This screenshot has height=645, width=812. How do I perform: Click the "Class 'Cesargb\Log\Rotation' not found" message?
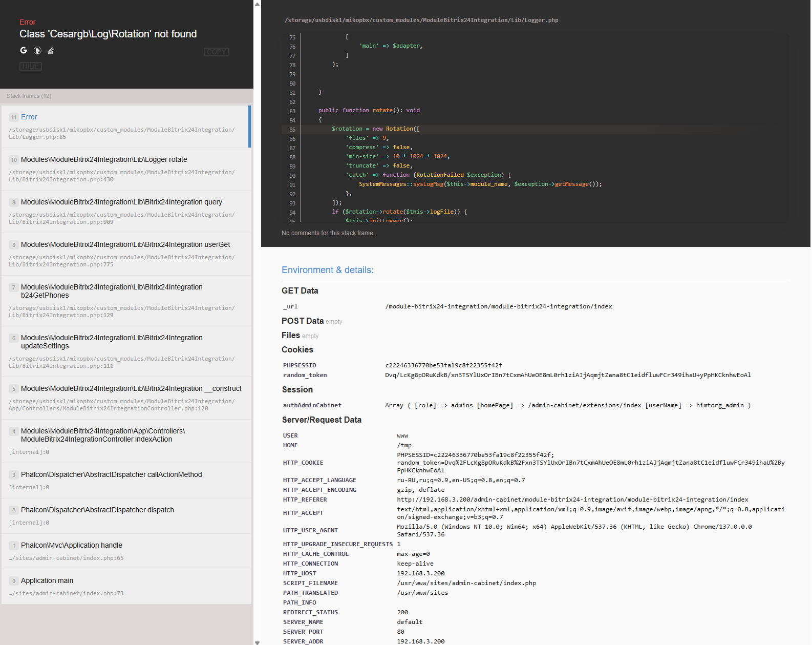point(108,34)
